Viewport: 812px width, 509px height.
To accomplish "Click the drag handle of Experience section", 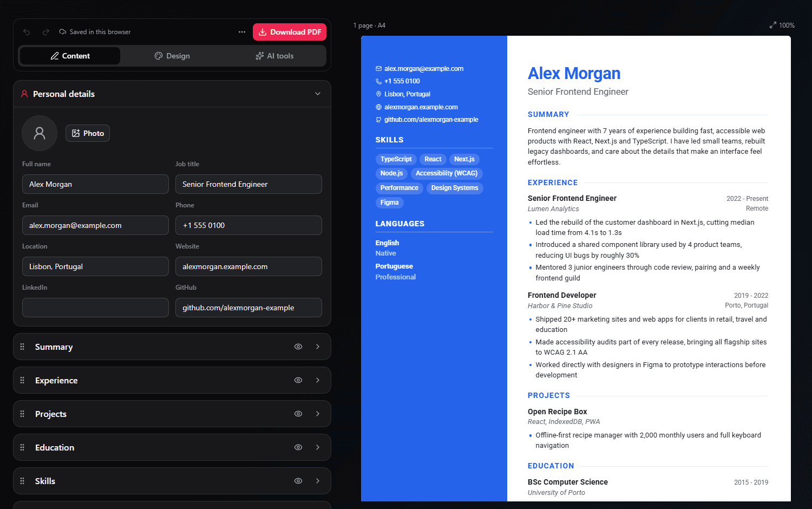I will (22, 380).
